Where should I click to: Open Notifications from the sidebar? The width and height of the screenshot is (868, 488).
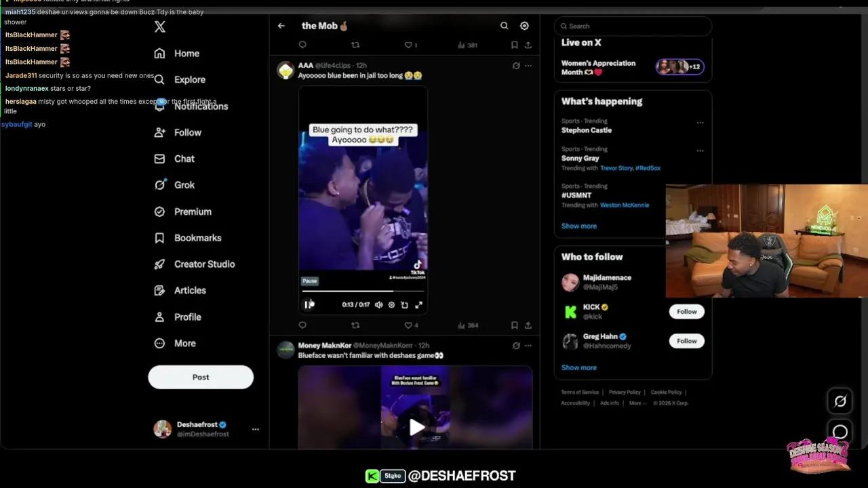coord(191,106)
